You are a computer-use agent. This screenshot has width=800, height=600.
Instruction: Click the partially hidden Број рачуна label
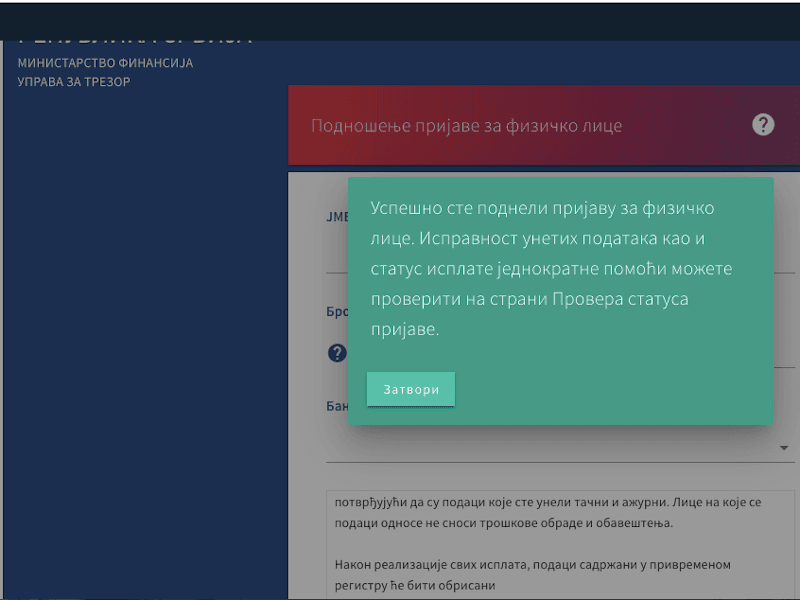click(336, 311)
